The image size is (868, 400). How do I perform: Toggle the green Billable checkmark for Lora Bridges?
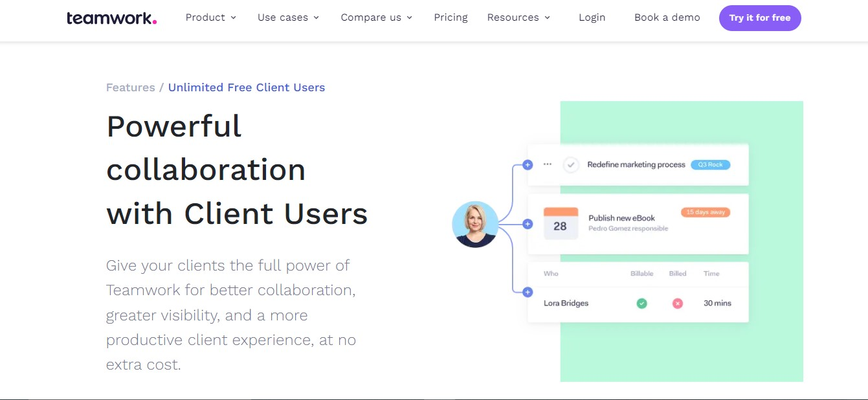[641, 303]
